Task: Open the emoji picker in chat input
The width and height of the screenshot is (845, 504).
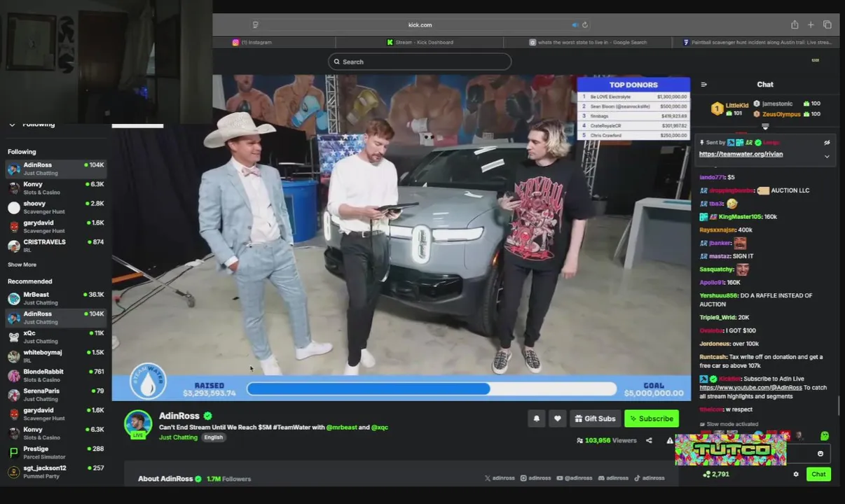Action: click(820, 454)
